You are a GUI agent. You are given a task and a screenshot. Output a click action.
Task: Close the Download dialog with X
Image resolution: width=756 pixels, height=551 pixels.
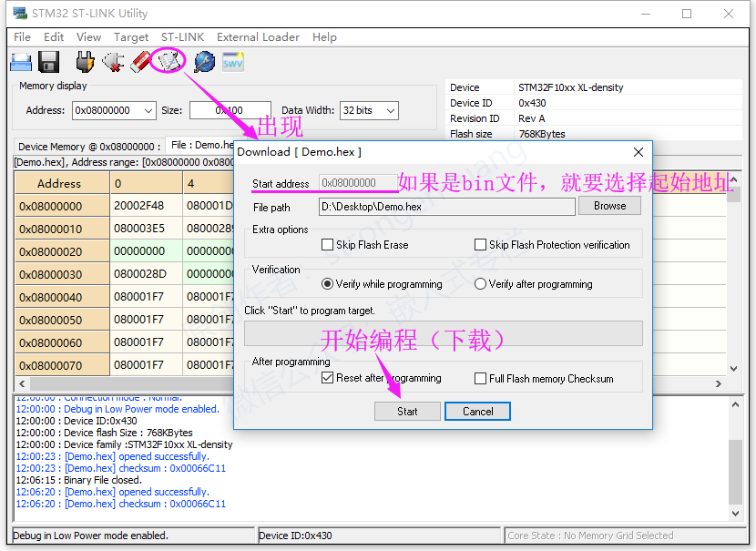click(638, 152)
